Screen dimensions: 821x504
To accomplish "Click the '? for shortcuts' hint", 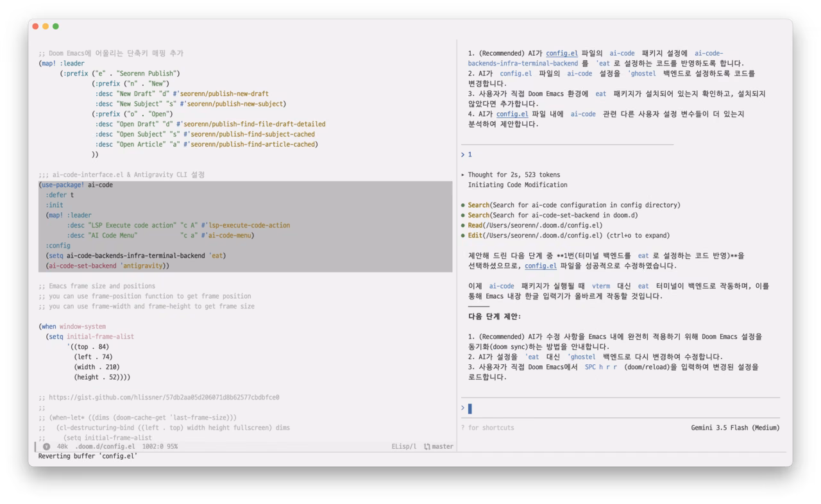I will (487, 428).
